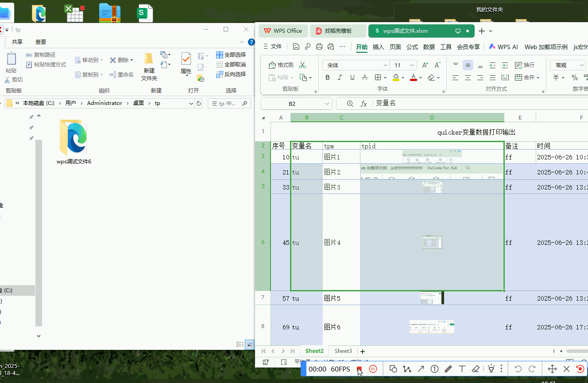Viewport: 588px width, 383px height.
Task: Click the red font color swatch icon
Action: (x=414, y=77)
